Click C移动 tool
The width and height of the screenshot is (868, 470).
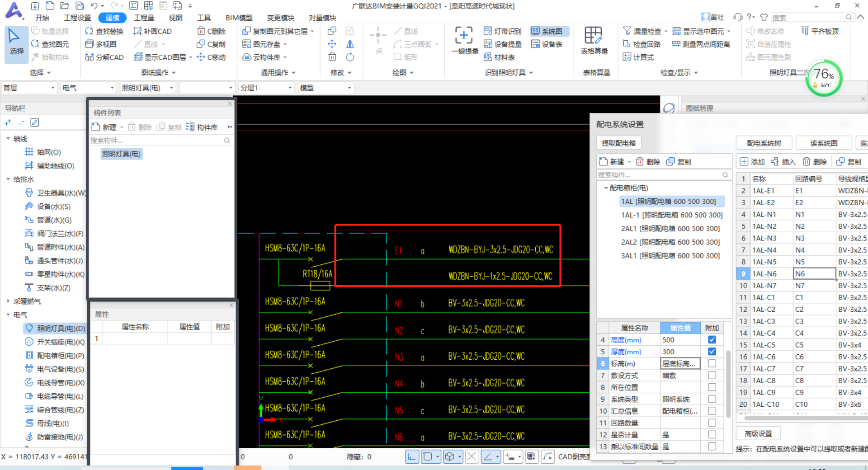(x=211, y=57)
